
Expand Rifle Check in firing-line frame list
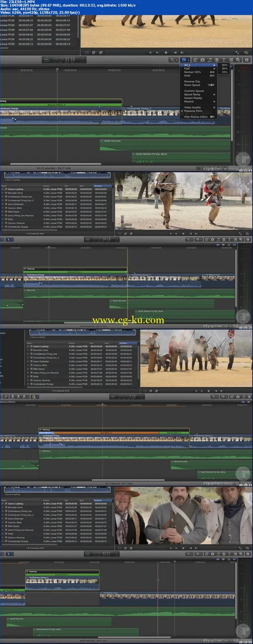28,369
